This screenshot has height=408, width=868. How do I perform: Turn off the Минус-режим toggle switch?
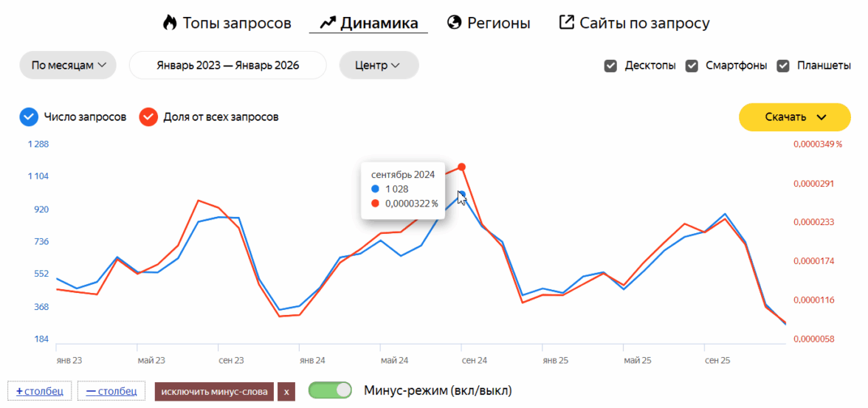[330, 390]
